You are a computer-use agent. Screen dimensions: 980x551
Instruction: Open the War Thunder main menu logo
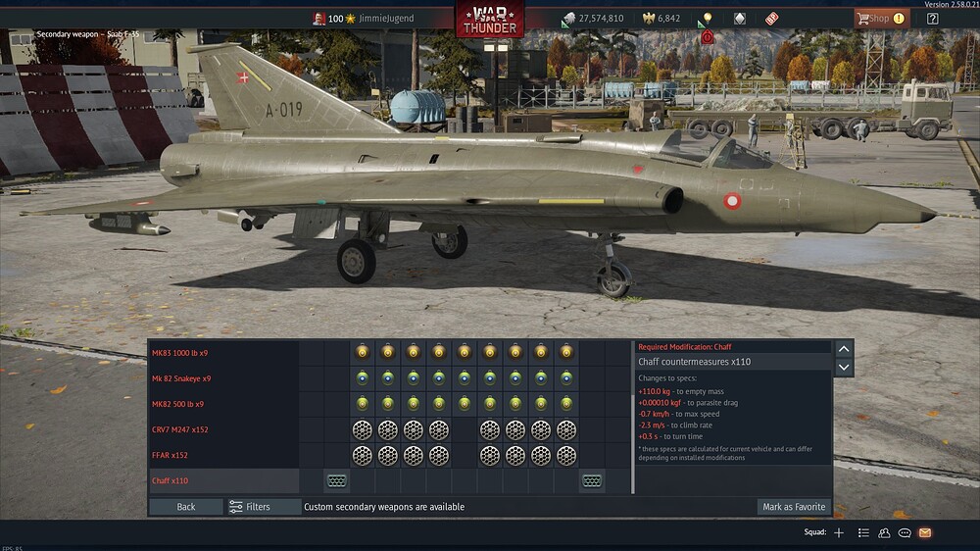pos(489,20)
